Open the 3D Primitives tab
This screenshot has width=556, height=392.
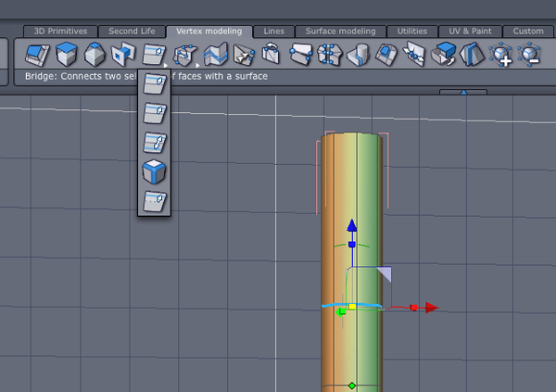(60, 32)
